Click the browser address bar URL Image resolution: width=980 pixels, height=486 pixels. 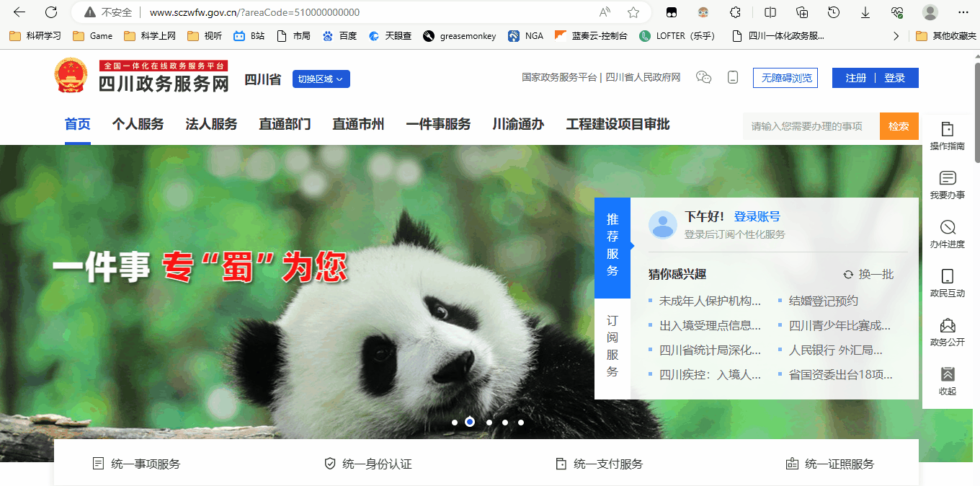[x=254, y=12]
